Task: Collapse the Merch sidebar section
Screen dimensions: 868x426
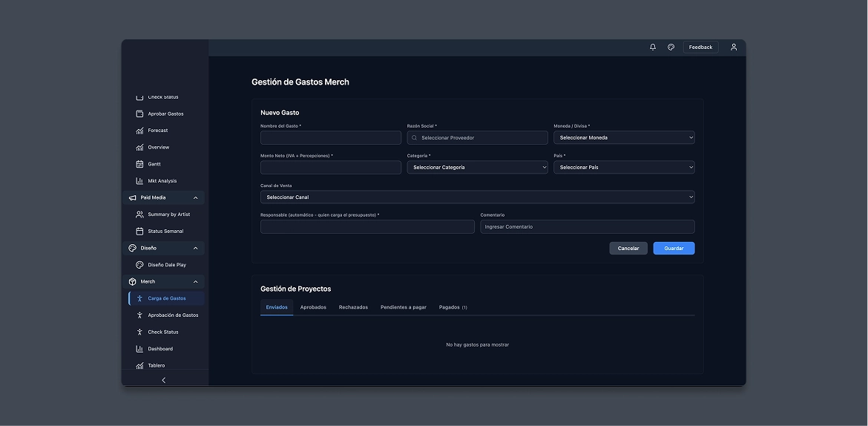Action: [195, 282]
